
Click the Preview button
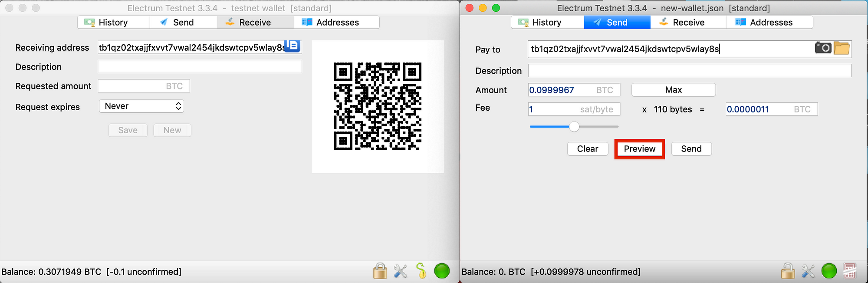640,149
